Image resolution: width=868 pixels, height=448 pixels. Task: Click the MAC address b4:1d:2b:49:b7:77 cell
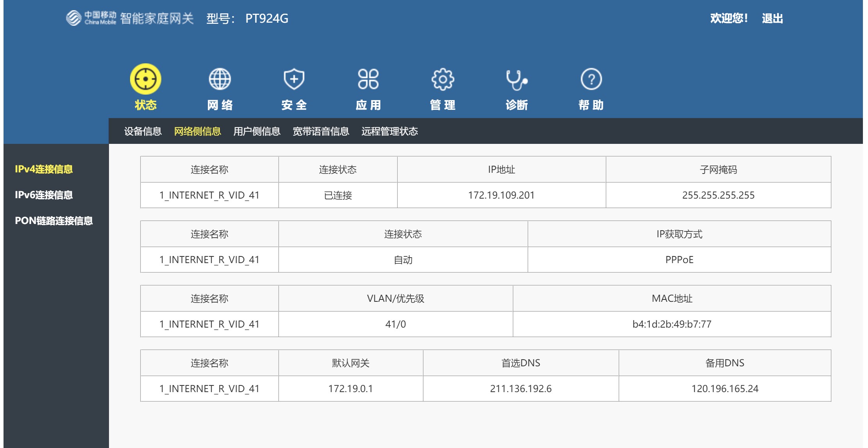(672, 324)
